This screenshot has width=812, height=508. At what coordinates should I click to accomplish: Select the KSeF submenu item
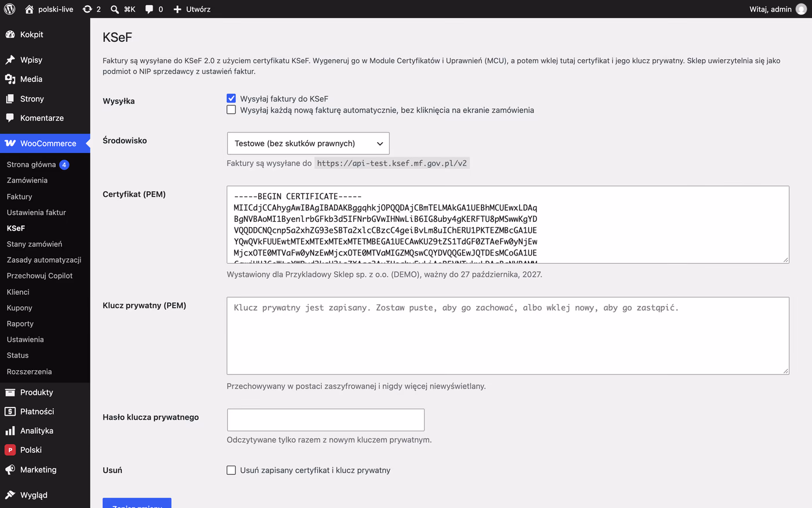pyautogui.click(x=16, y=228)
